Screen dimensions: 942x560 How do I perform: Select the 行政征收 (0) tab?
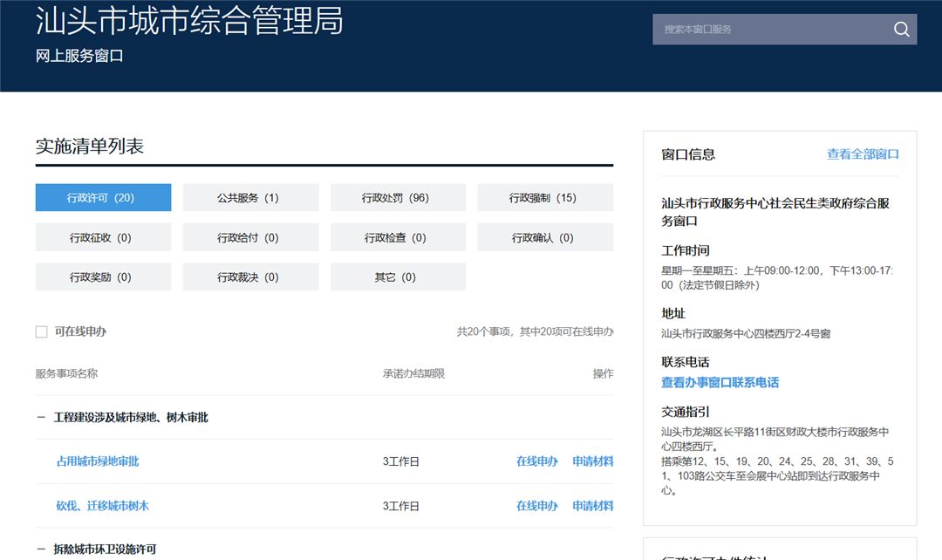pyautogui.click(x=103, y=237)
